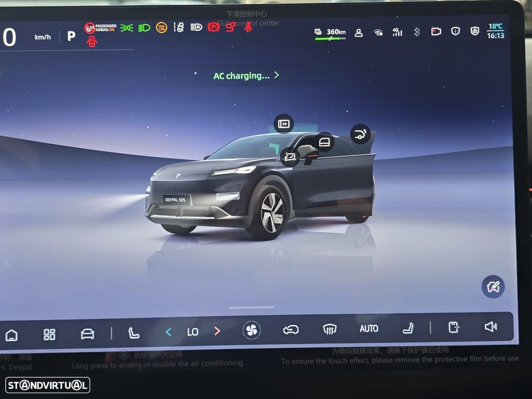Tap the red door open warning icon
Viewport: 532px width, 399px height.
pyautogui.click(x=92, y=41)
